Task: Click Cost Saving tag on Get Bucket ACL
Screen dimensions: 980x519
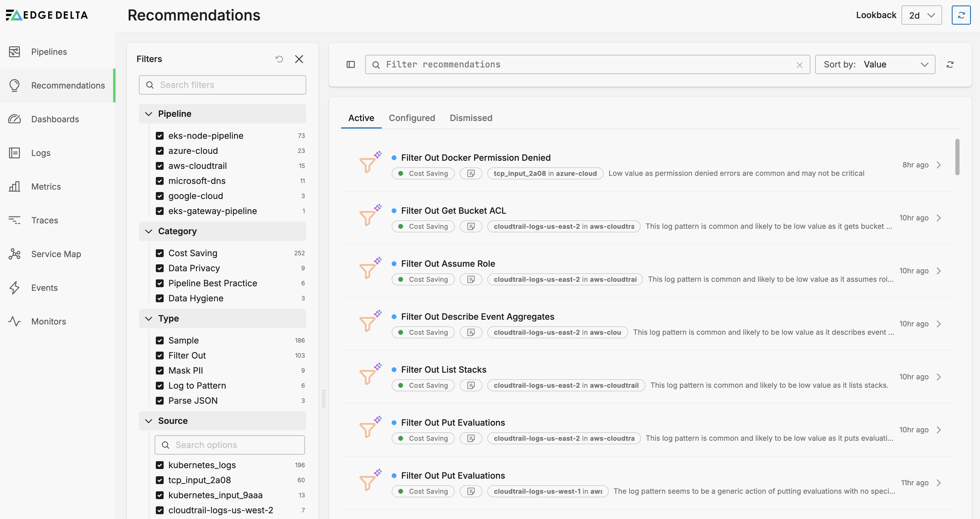Action: pos(423,226)
